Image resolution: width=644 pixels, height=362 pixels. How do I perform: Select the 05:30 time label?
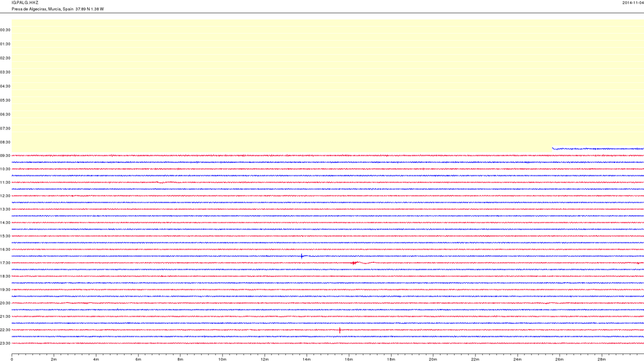[5, 100]
